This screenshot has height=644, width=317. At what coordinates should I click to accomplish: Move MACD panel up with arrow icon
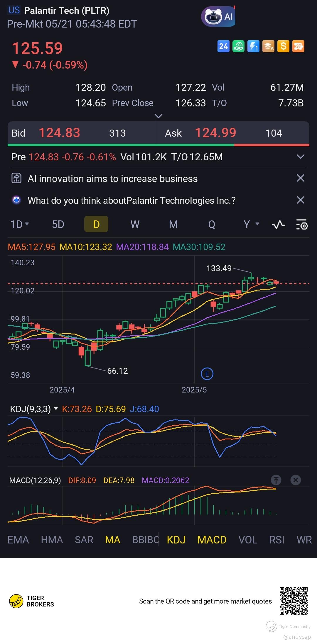276,480
